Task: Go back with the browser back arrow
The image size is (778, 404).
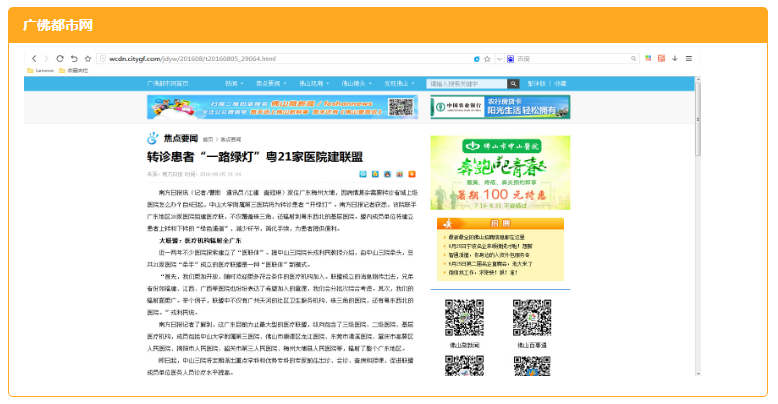Action: (34, 59)
